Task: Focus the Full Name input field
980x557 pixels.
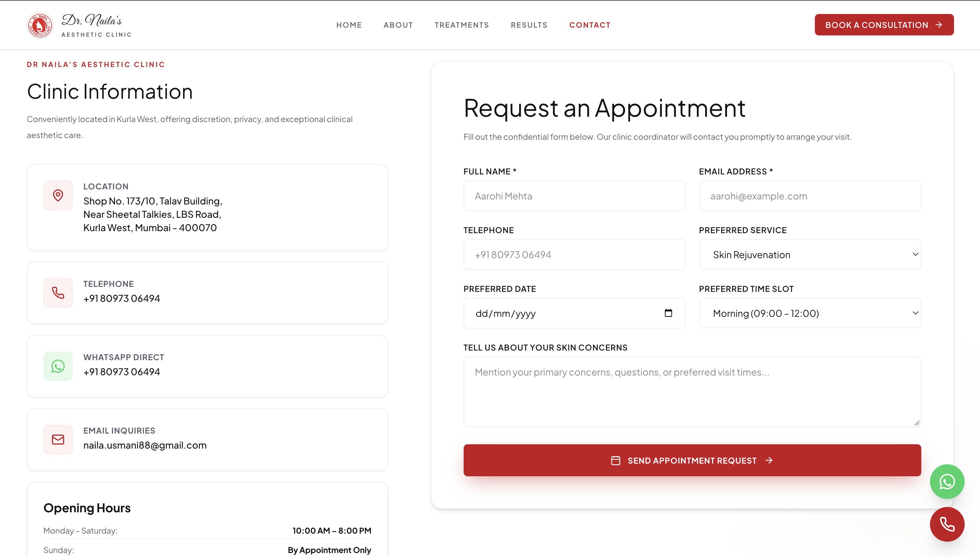Action: [x=574, y=196]
